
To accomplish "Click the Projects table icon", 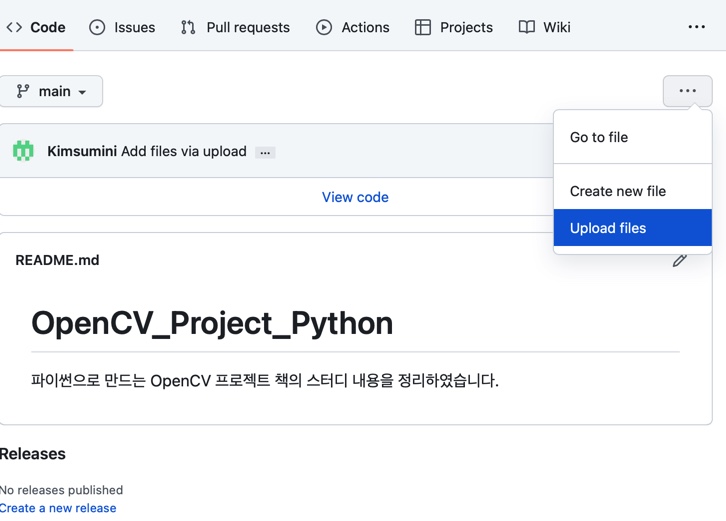I will (x=423, y=27).
